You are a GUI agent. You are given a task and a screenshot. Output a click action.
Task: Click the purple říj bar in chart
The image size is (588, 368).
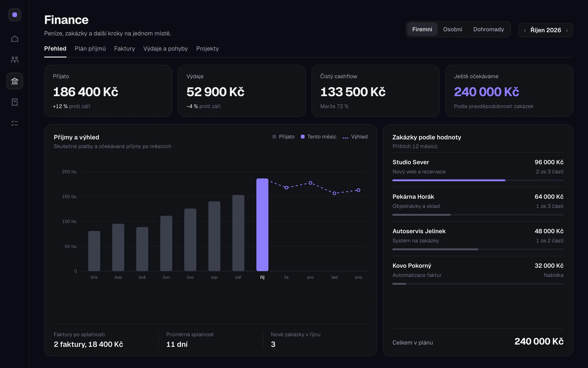(262, 225)
